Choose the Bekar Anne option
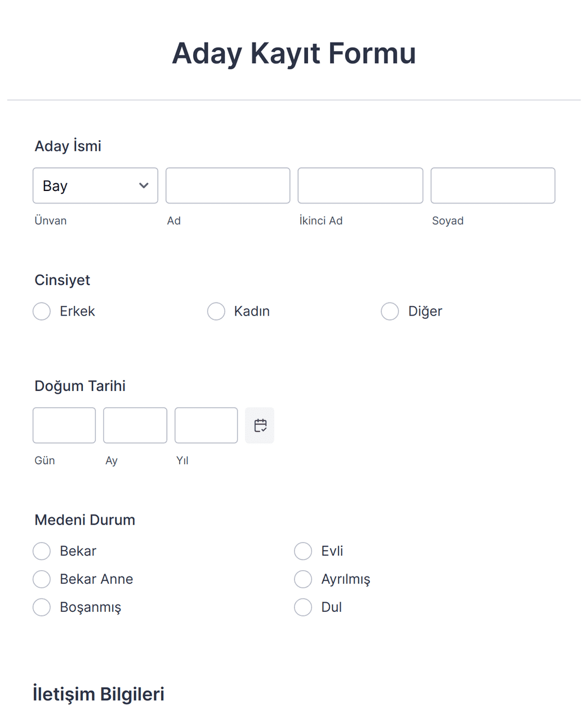This screenshot has width=588, height=724. coord(42,579)
